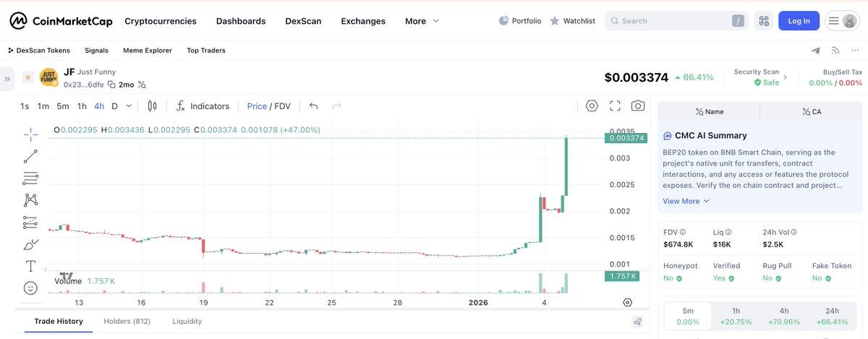
Task: Switch chart to FDV view
Action: [x=282, y=106]
